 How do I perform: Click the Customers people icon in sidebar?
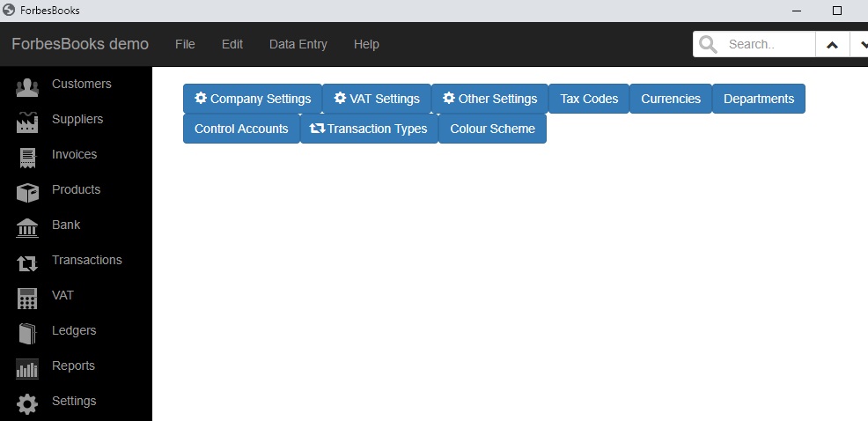[27, 88]
